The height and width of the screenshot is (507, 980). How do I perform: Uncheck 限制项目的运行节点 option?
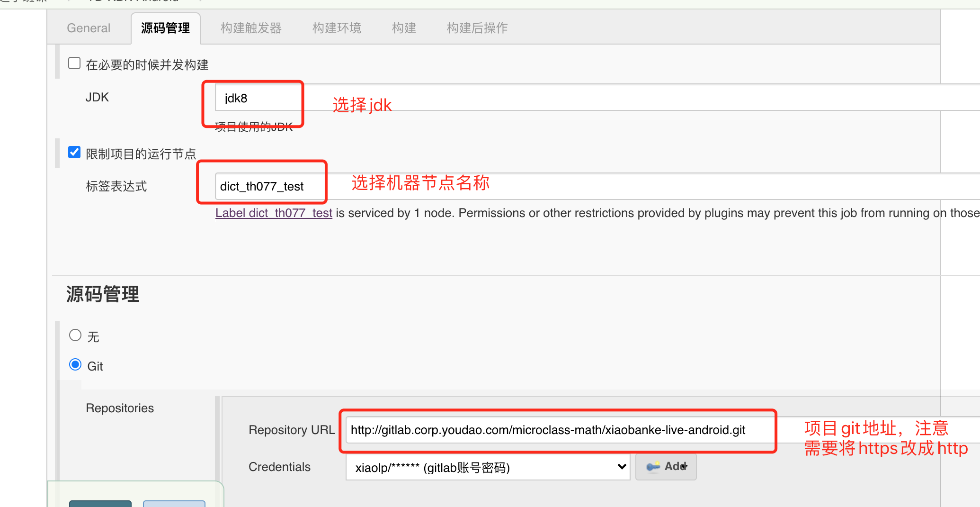pyautogui.click(x=74, y=152)
